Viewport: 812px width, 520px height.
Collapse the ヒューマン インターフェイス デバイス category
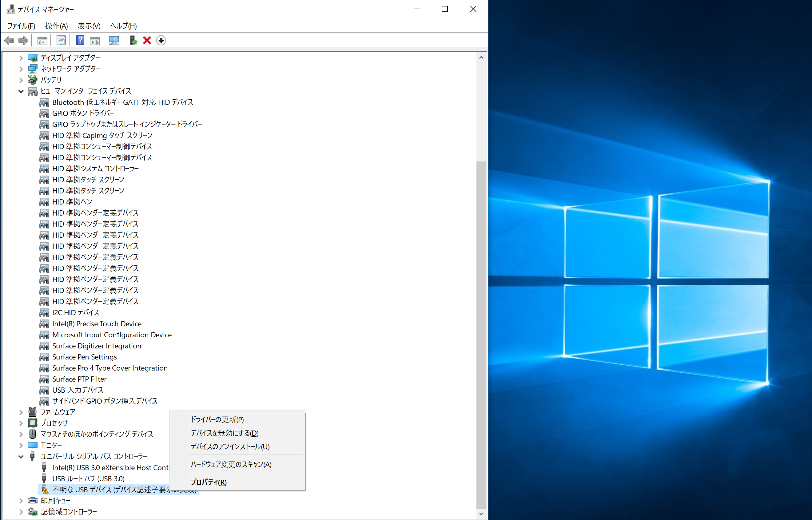(x=21, y=91)
